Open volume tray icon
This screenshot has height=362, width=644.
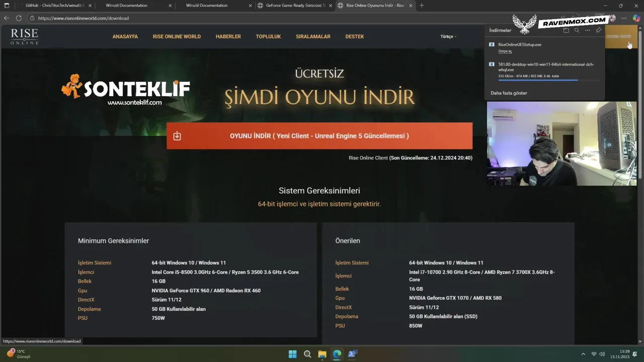(602, 354)
